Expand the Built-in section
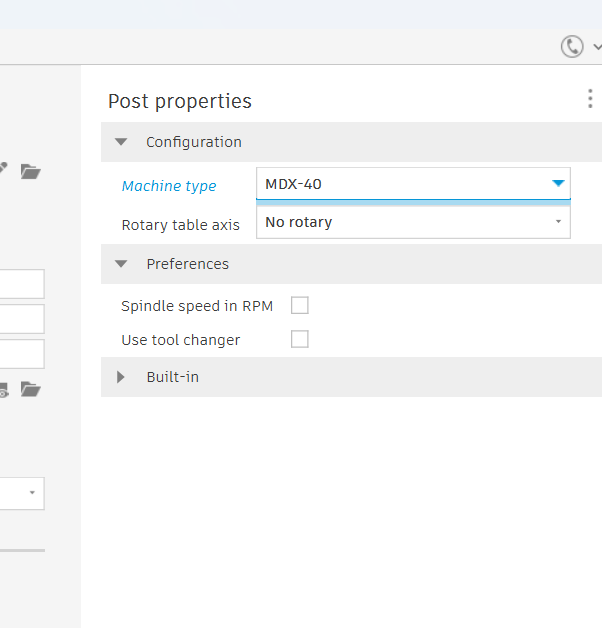Image resolution: width=602 pixels, height=628 pixels. [x=121, y=377]
